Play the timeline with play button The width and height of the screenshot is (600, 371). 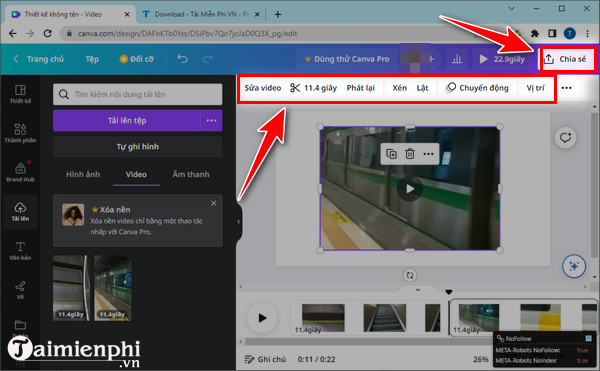[262, 318]
